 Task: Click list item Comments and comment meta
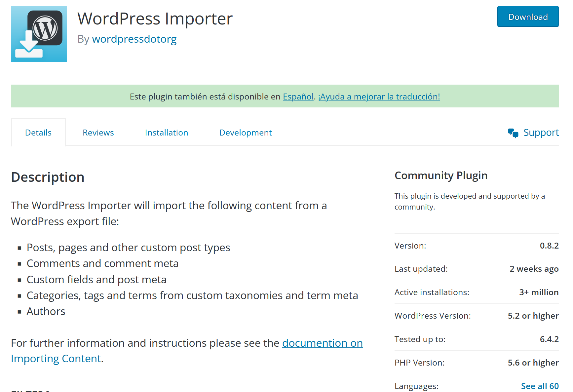pos(102,263)
